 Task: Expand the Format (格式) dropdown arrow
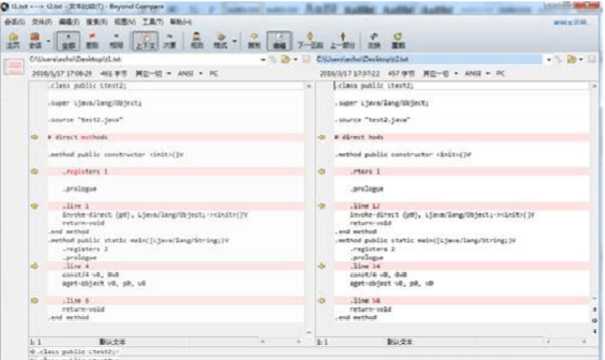[234, 41]
